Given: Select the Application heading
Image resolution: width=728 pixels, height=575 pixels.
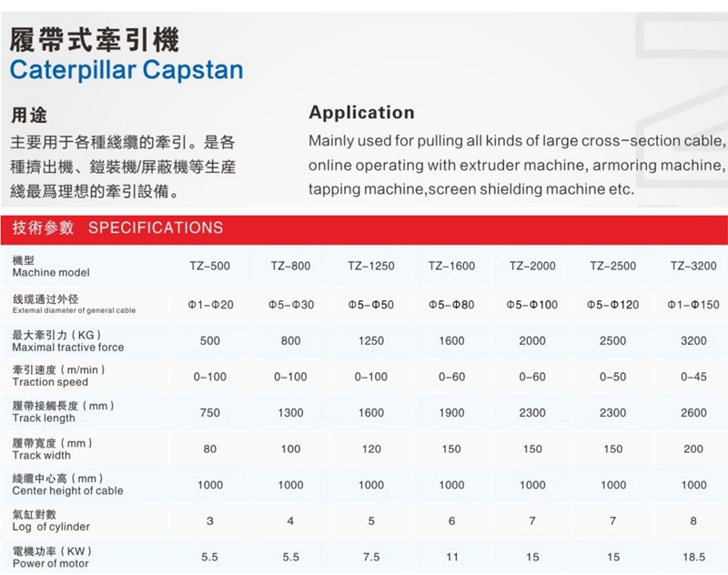Looking at the screenshot, I should pos(361,113).
